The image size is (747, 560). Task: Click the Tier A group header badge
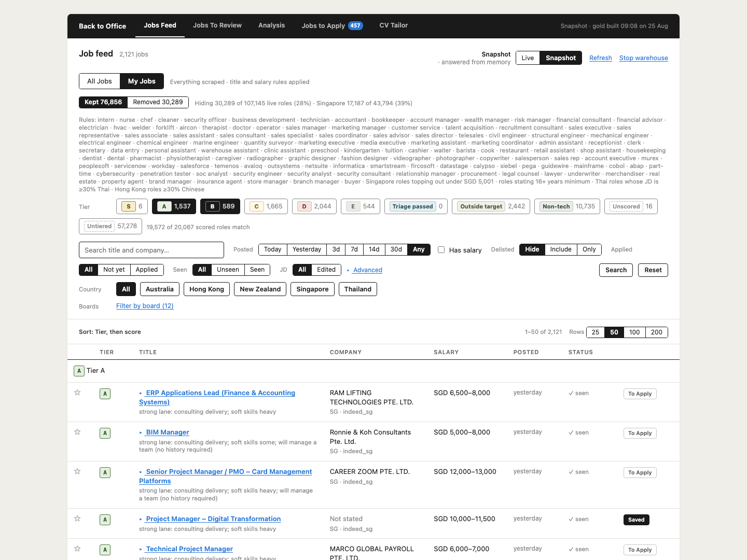tap(79, 371)
